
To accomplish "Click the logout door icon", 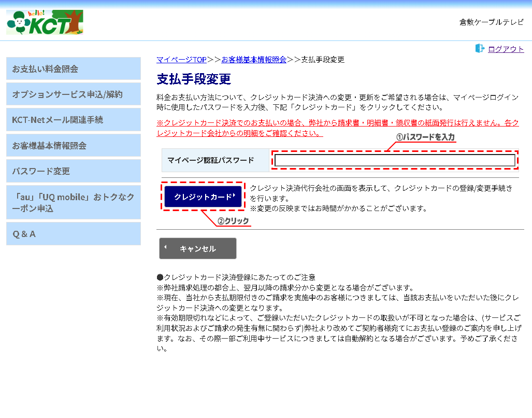I will 480,49.
